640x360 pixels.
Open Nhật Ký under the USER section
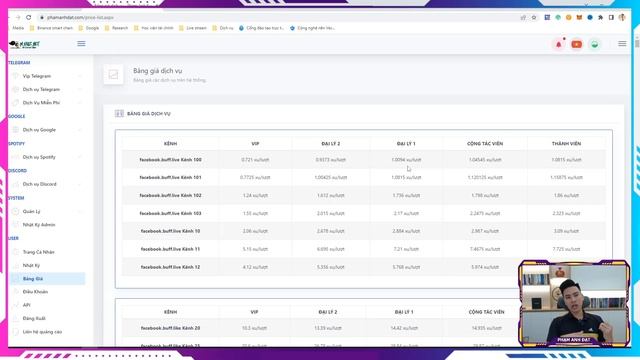(x=47, y=265)
